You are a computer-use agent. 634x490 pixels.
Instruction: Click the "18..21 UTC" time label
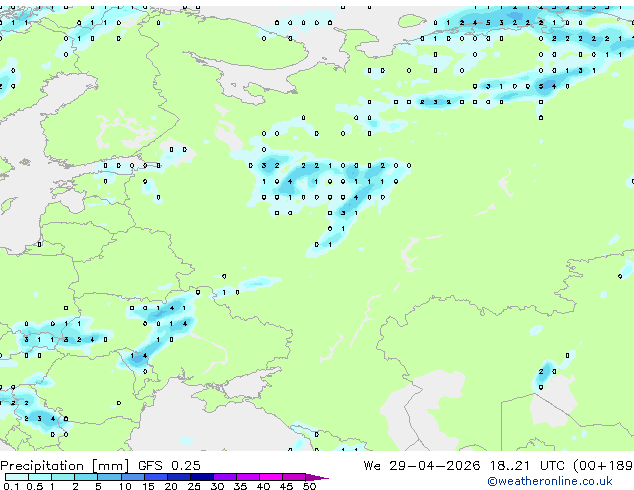click(x=527, y=466)
